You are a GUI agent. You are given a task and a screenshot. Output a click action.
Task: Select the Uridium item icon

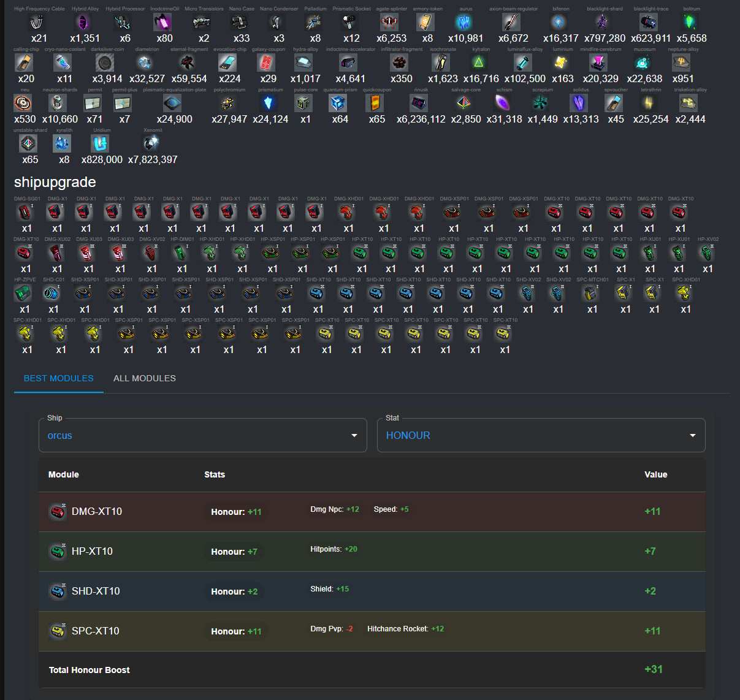coord(99,143)
